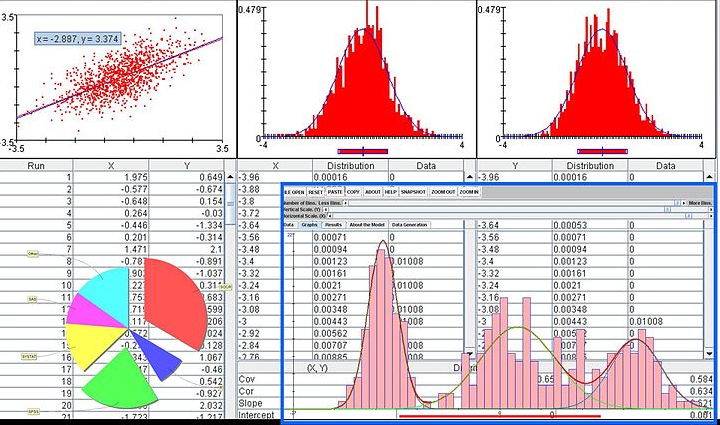Click the SAS pie label

[32, 299]
